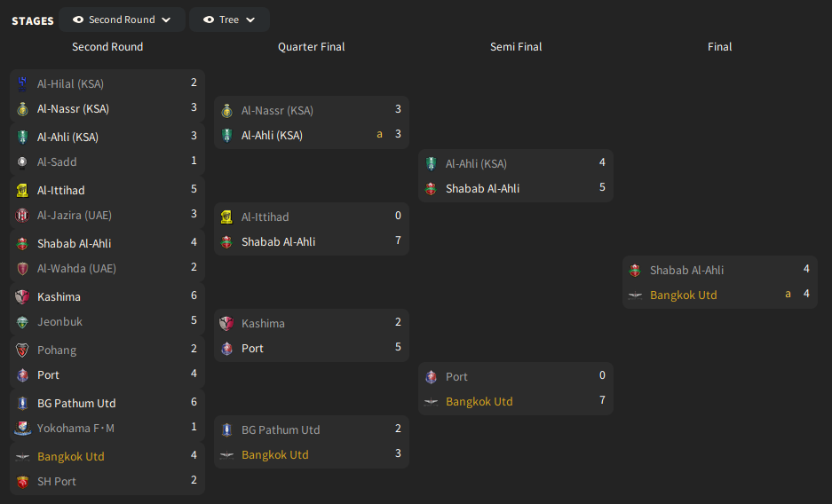Select the Semi Final column header
The width and height of the screenshot is (832, 504).
(x=516, y=47)
